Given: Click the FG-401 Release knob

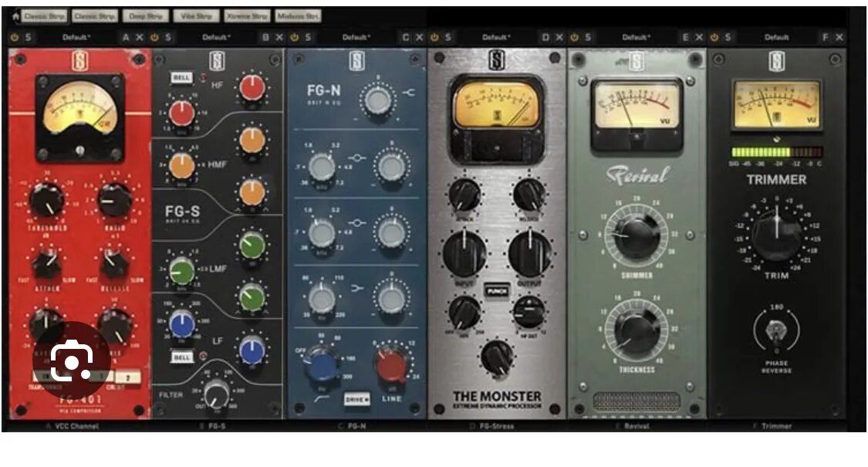Looking at the screenshot, I should [115, 264].
